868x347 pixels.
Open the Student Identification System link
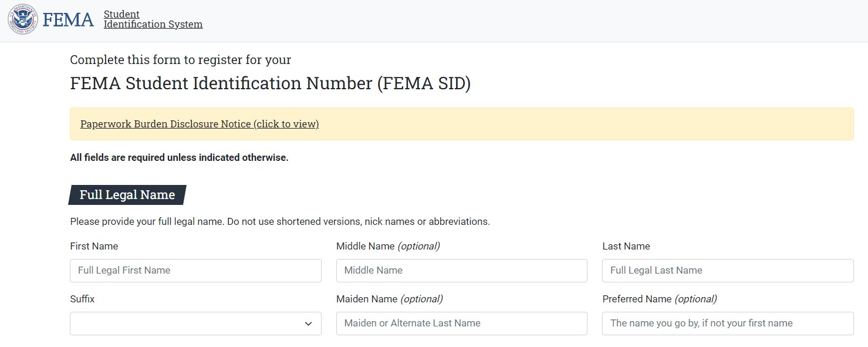[x=153, y=19]
